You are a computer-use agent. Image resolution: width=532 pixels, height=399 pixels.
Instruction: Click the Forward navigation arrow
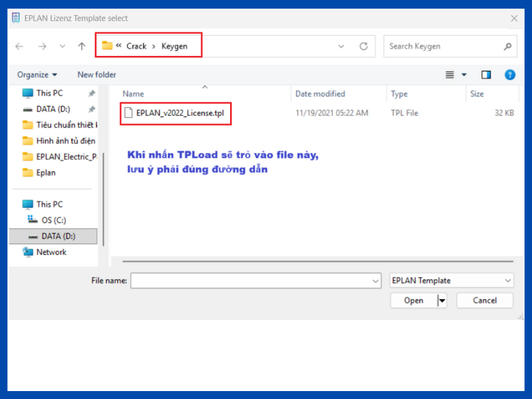pyautogui.click(x=42, y=47)
